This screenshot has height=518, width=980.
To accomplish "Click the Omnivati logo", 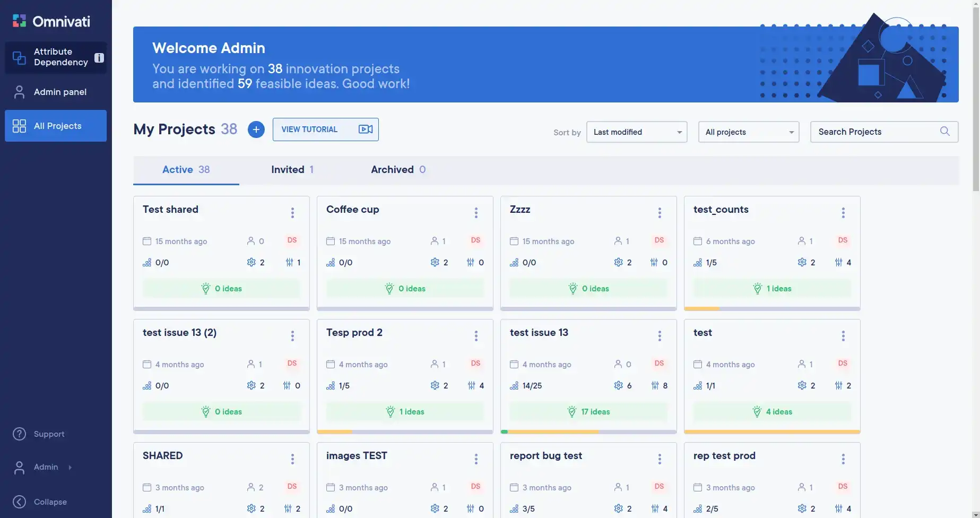I will (51, 21).
